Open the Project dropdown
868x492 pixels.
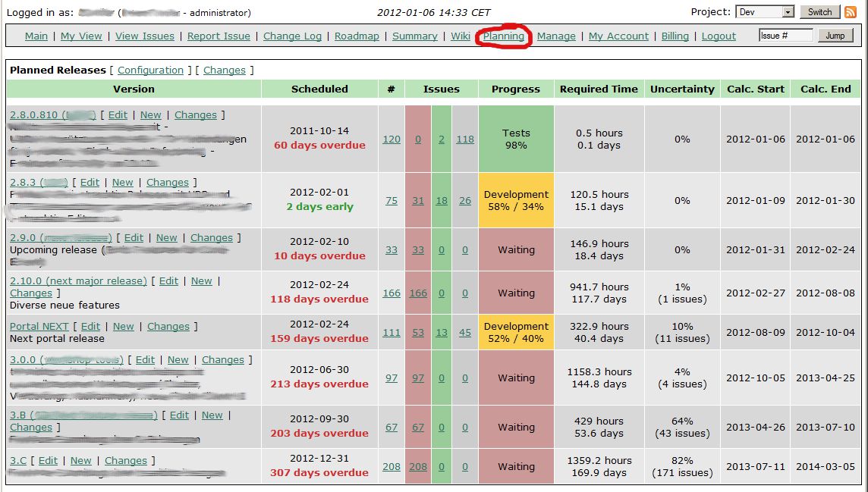765,12
